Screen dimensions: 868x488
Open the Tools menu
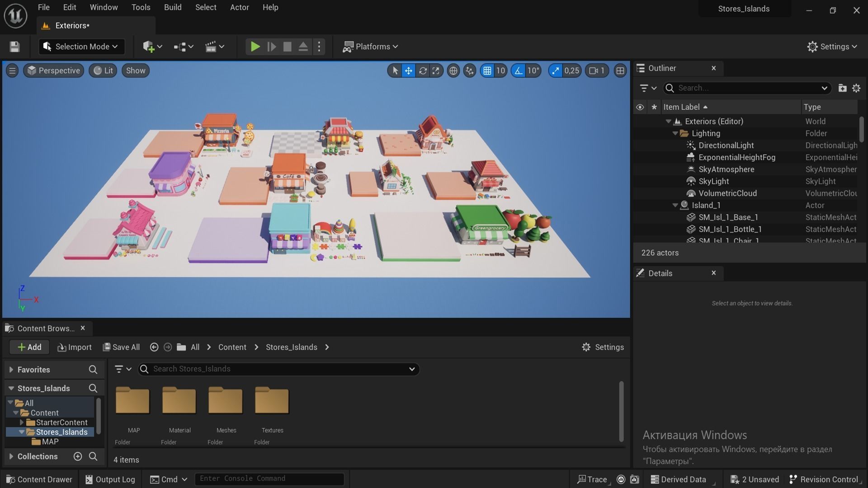pyautogui.click(x=141, y=7)
